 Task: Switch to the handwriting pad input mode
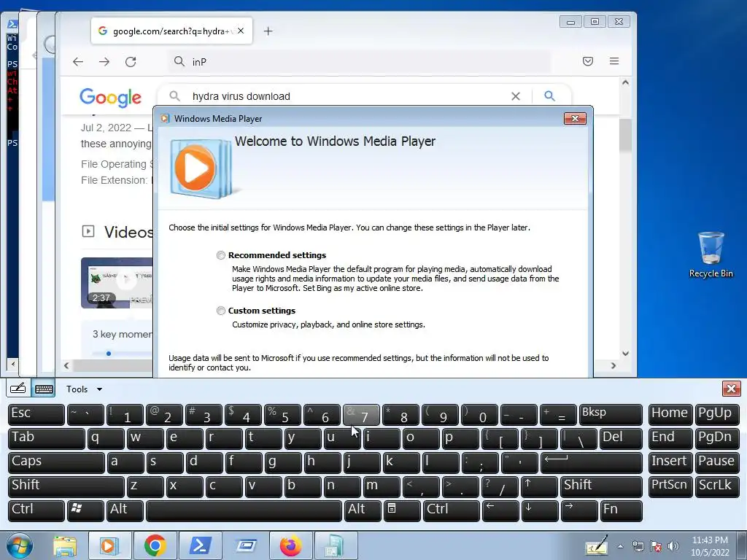[x=18, y=389]
